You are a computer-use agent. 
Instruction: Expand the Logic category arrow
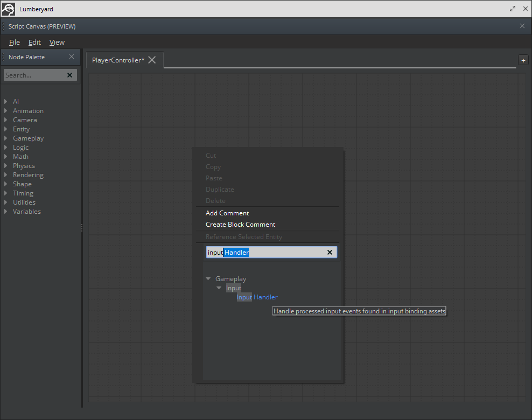click(5, 147)
